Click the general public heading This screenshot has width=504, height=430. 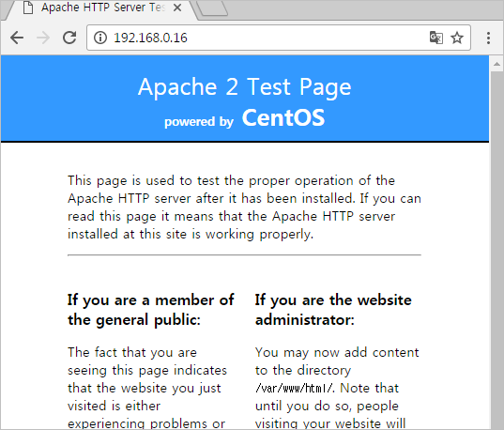tap(151, 310)
